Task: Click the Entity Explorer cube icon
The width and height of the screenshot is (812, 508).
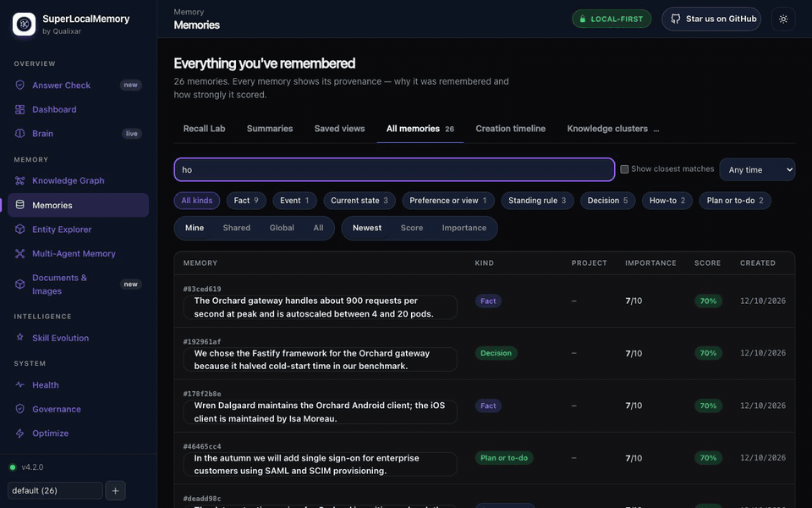Action: [x=19, y=229]
